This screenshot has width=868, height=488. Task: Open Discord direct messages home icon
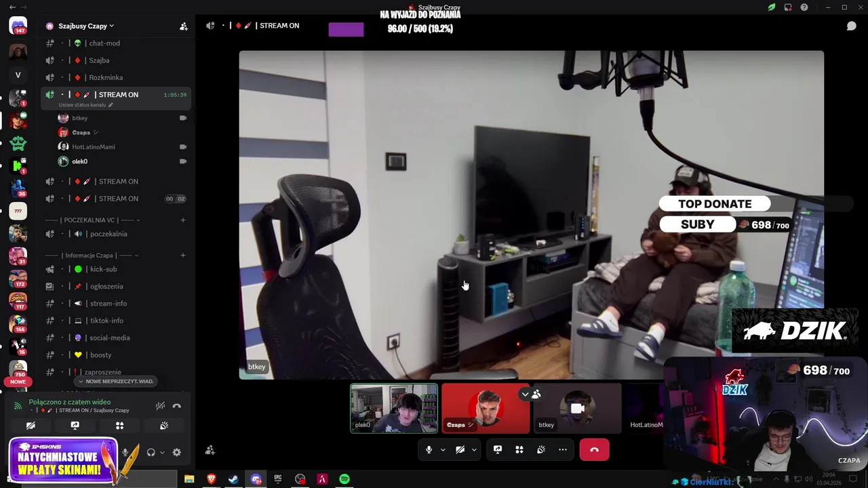(x=18, y=26)
